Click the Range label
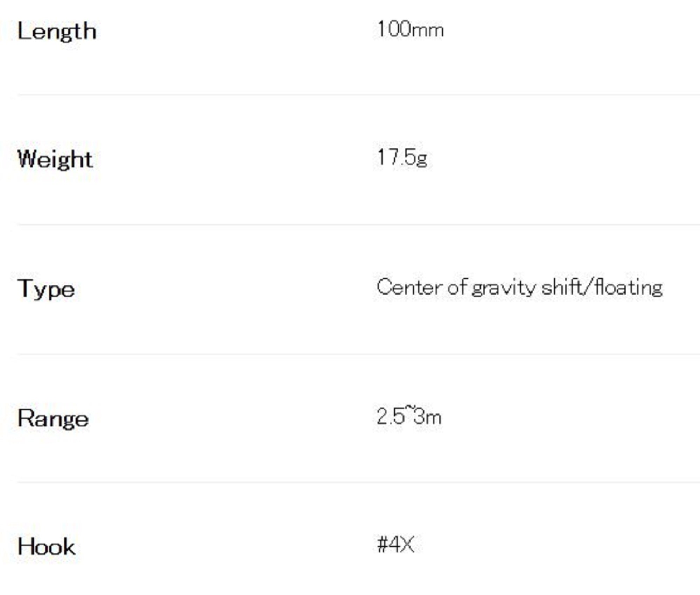 tap(53, 418)
